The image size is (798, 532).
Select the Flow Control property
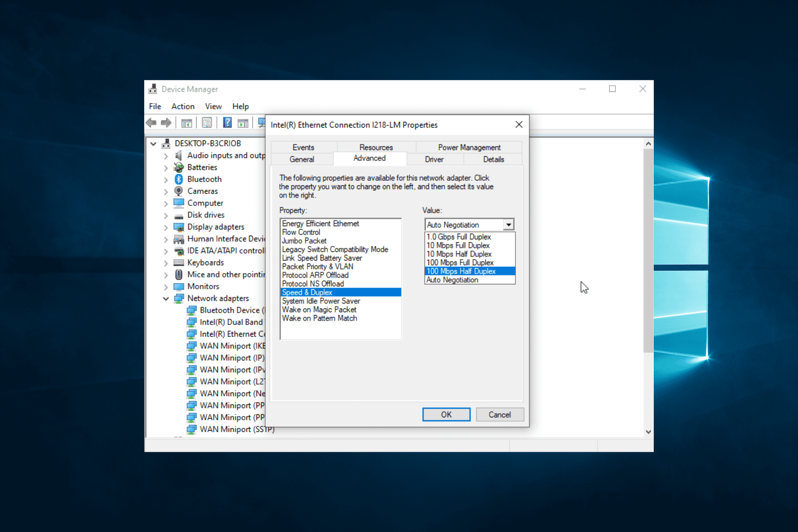tap(341, 232)
